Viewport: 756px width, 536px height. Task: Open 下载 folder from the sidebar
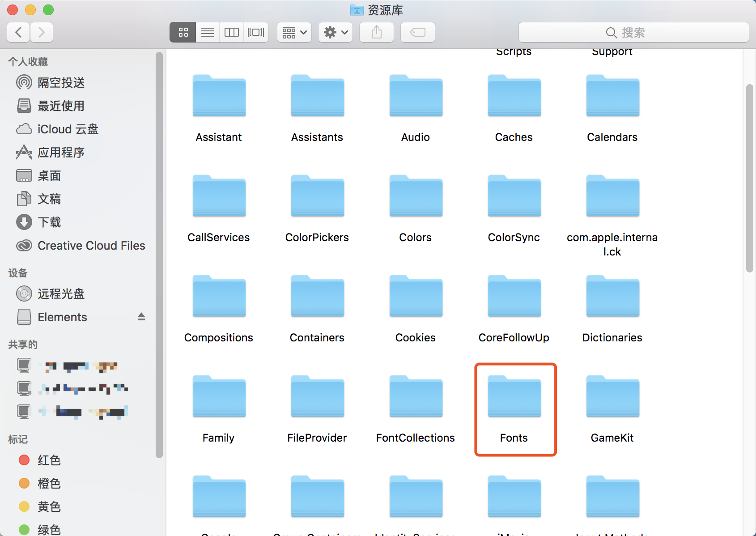[49, 222]
